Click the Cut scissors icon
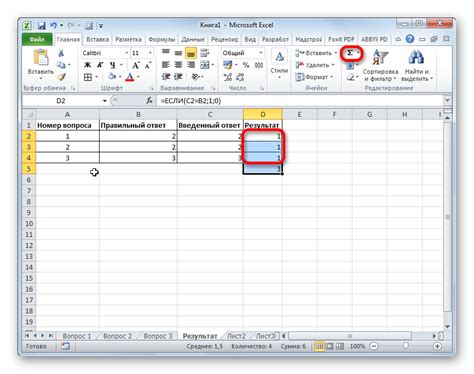 (x=61, y=53)
